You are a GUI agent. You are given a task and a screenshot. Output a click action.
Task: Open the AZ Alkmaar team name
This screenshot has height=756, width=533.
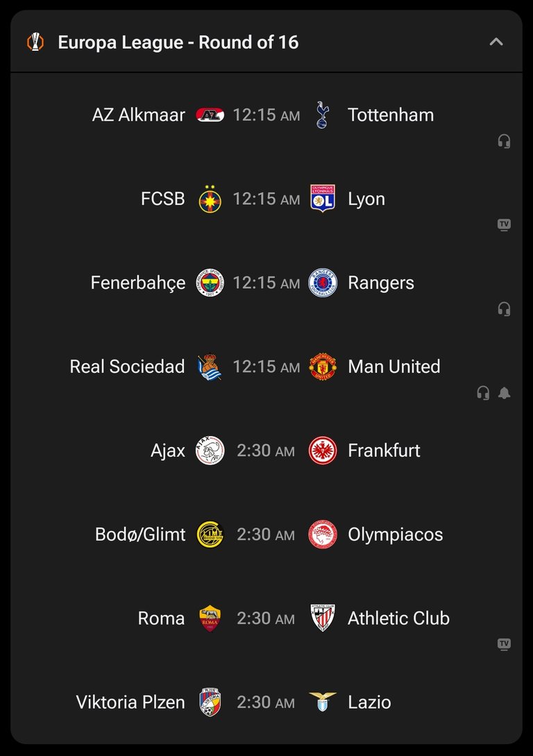click(x=139, y=115)
